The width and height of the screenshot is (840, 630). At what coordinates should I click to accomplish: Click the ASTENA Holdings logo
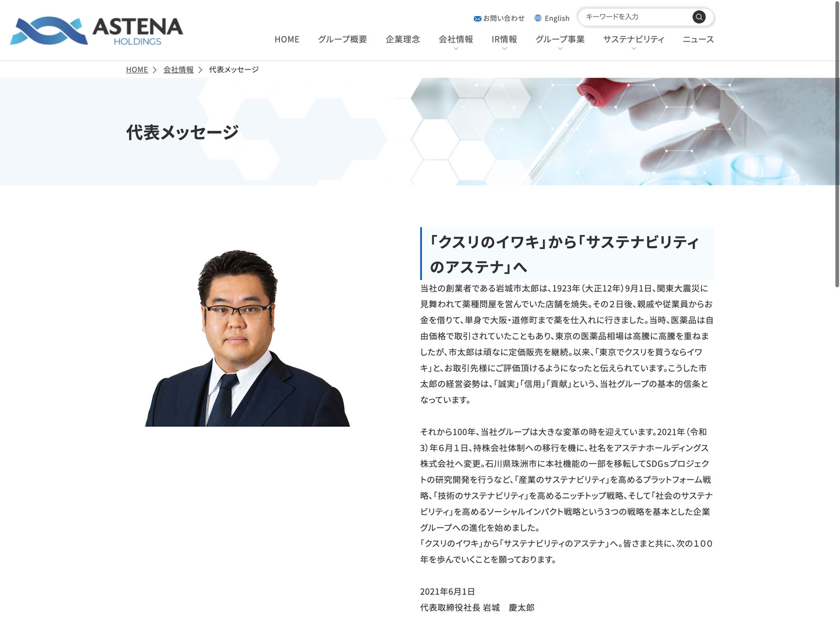(x=97, y=30)
